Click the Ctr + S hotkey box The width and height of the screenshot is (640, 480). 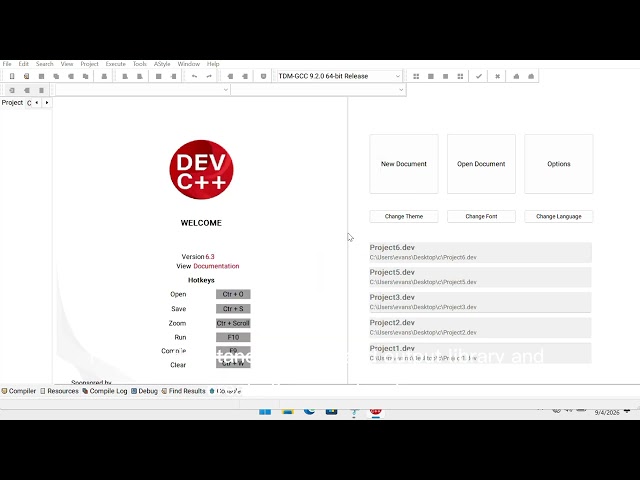[233, 309]
